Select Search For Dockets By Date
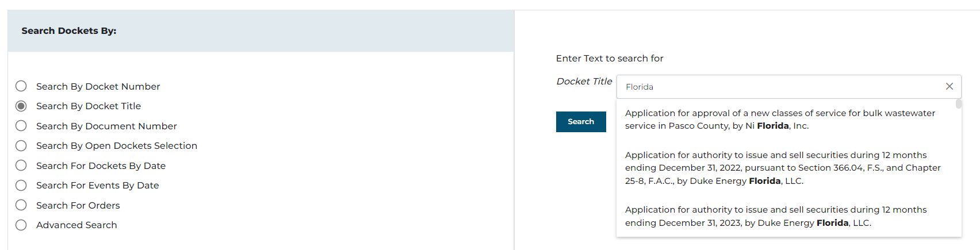Viewport: 980px width, 250px height. click(21, 166)
